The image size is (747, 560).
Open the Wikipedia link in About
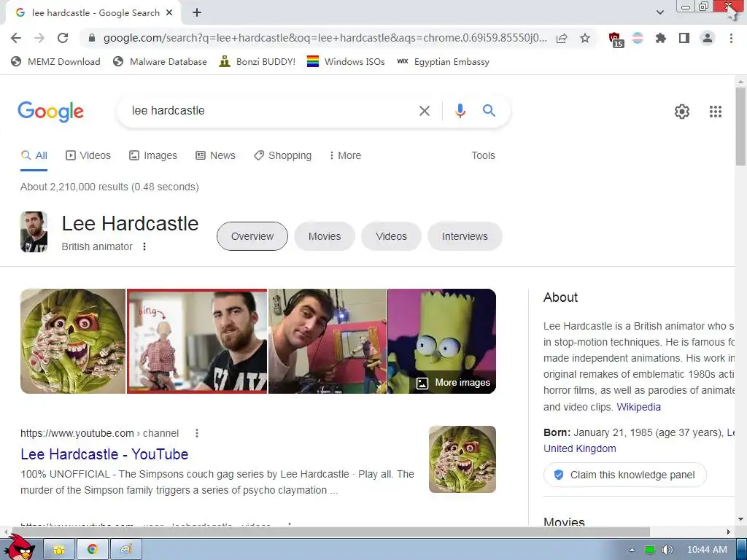click(638, 407)
